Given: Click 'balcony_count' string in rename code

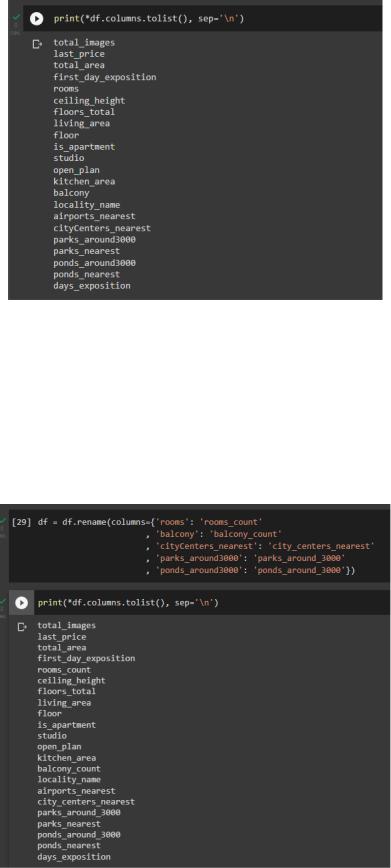Looking at the screenshot, I should tap(246, 534).
